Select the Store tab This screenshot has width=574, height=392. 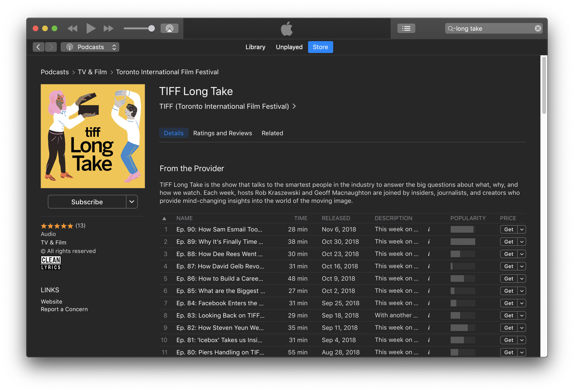pos(320,47)
